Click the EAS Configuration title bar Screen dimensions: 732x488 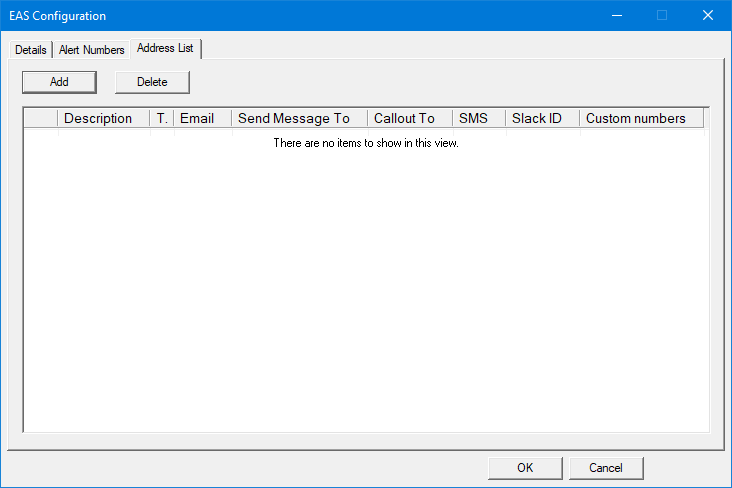pos(300,15)
